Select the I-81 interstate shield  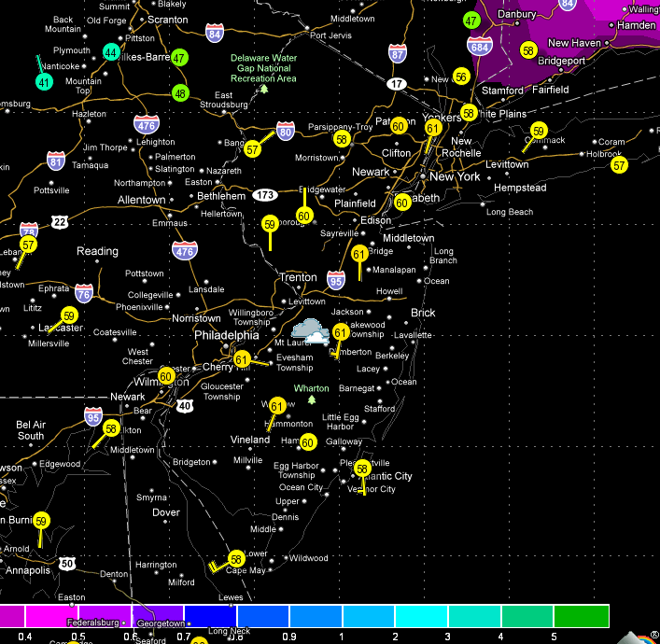click(x=56, y=161)
